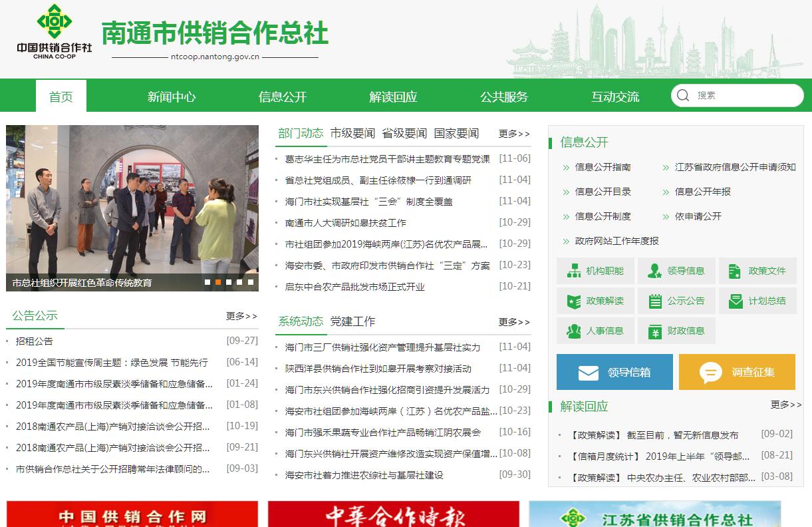Viewport: 812px width, 527px height.
Task: Open 新闻中心 in navigation bar
Action: point(172,96)
